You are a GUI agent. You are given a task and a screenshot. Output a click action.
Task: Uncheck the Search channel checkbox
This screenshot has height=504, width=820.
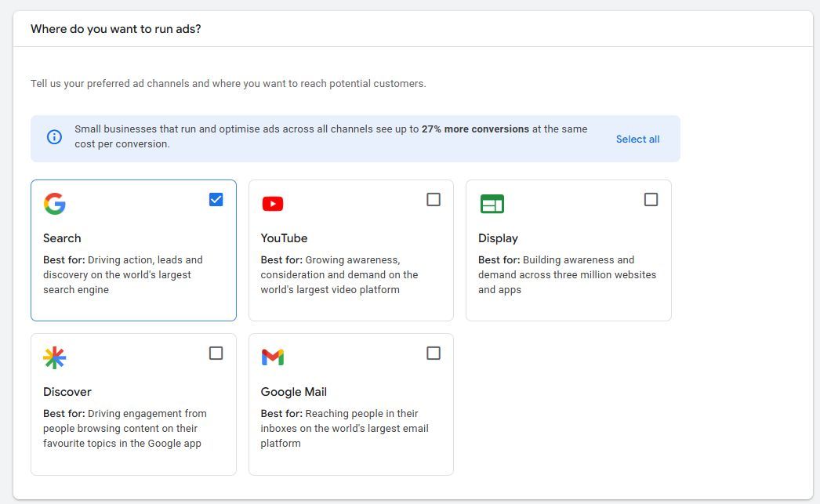tap(216, 199)
